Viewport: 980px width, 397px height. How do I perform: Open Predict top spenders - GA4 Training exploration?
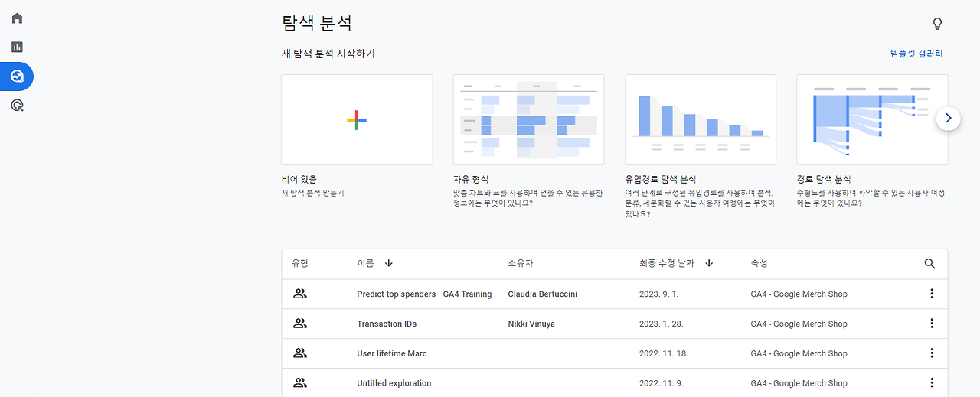(x=424, y=294)
